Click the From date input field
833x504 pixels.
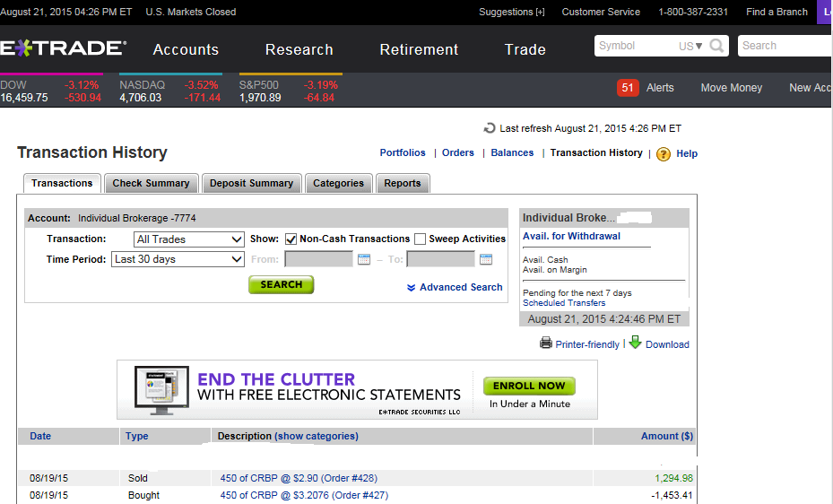point(318,259)
